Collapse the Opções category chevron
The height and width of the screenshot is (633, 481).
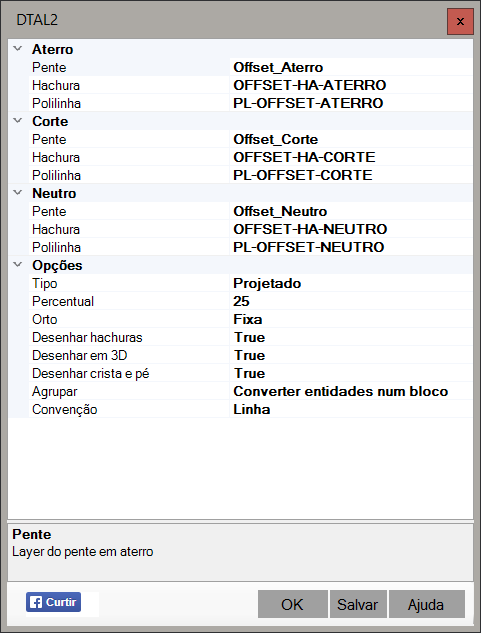click(x=17, y=265)
